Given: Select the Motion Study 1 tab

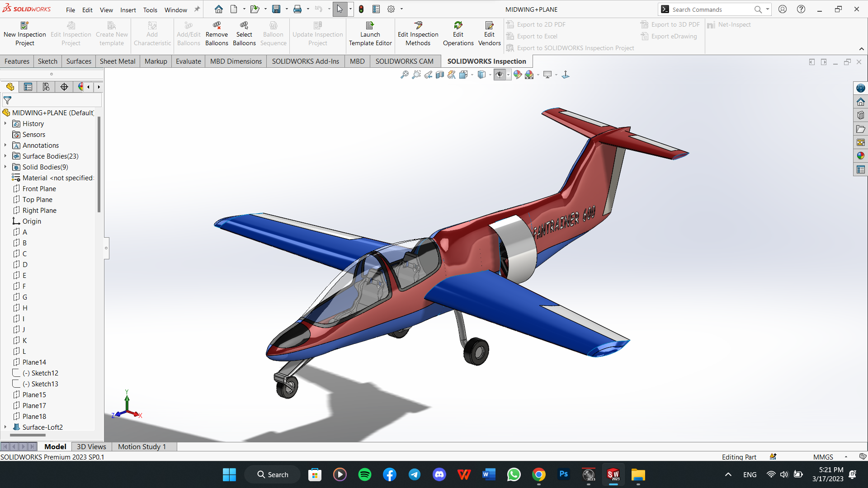Looking at the screenshot, I should (x=142, y=446).
